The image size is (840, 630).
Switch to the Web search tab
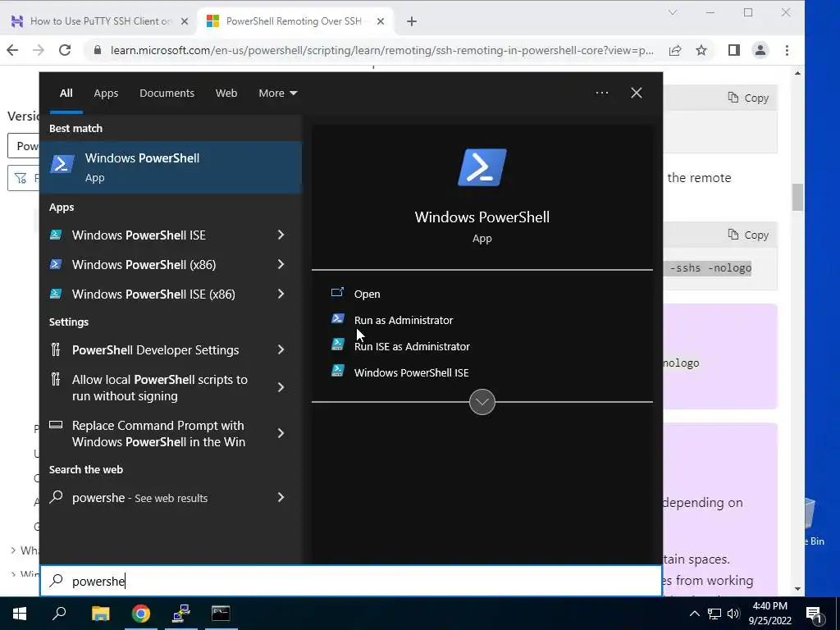226,94
